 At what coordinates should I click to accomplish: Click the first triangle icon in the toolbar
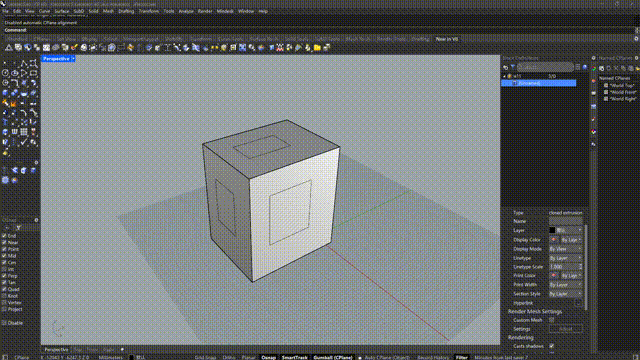(9, 48)
